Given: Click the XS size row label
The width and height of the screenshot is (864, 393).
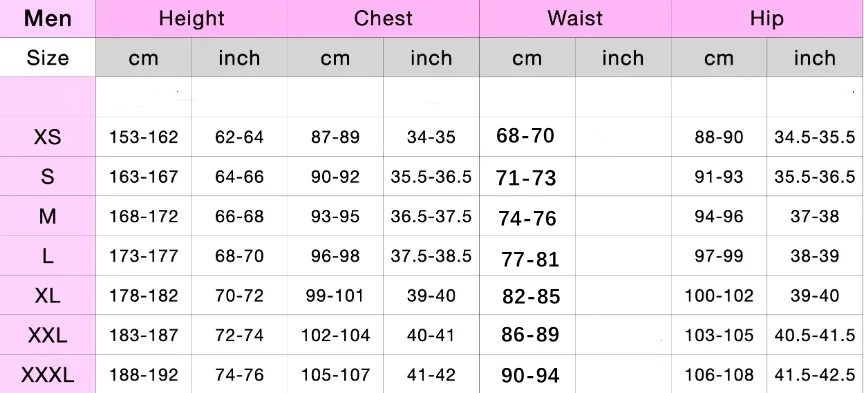Looking at the screenshot, I should pos(47,137).
